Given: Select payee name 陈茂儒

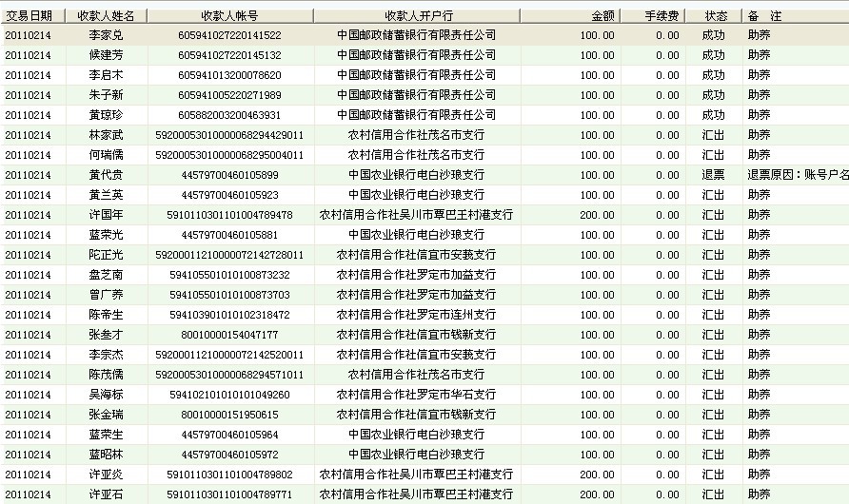Looking at the screenshot, I should coord(107,375).
